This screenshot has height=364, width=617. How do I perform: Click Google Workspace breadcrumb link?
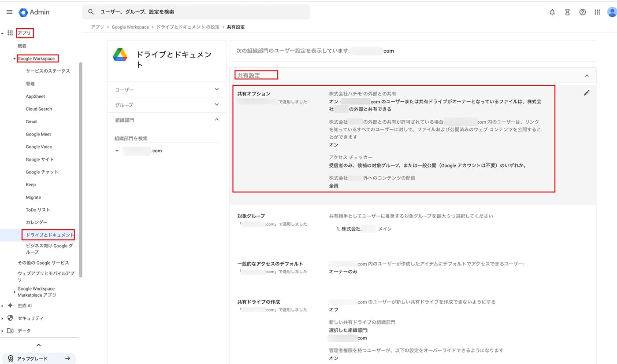point(130,27)
